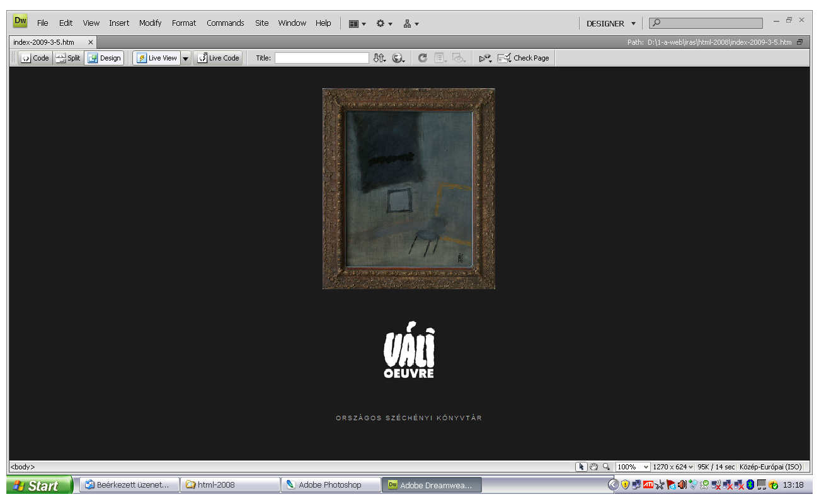Open the Site menu
819x504 pixels.
(261, 23)
